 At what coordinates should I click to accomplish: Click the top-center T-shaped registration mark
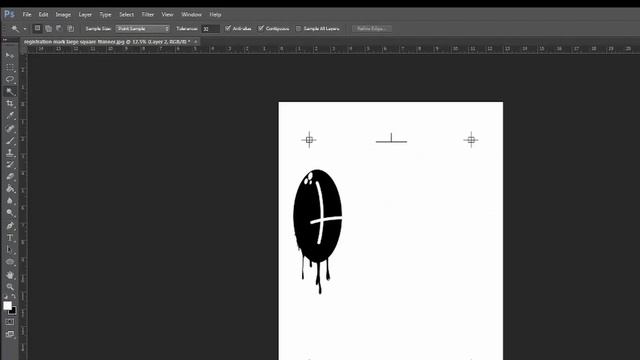click(391, 138)
